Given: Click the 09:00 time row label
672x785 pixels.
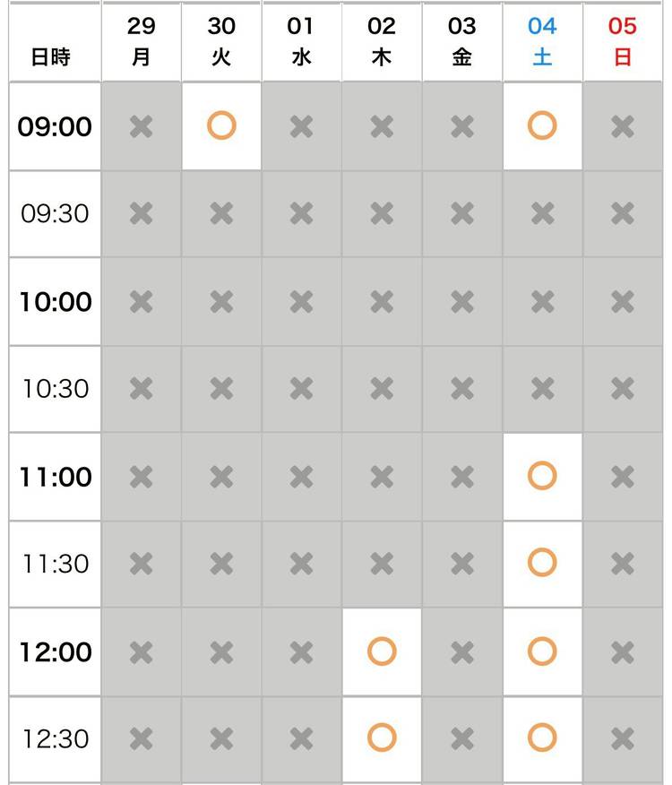Looking at the screenshot, I should click(x=55, y=126).
